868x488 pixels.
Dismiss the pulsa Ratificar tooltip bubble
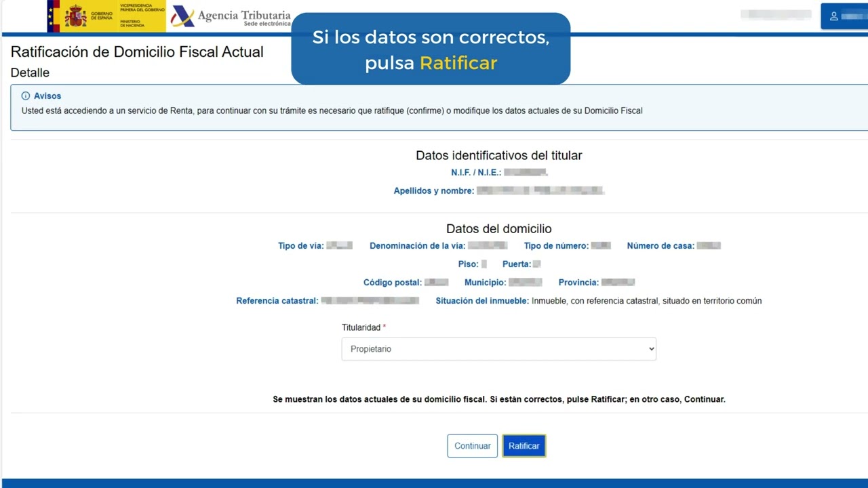(431, 49)
